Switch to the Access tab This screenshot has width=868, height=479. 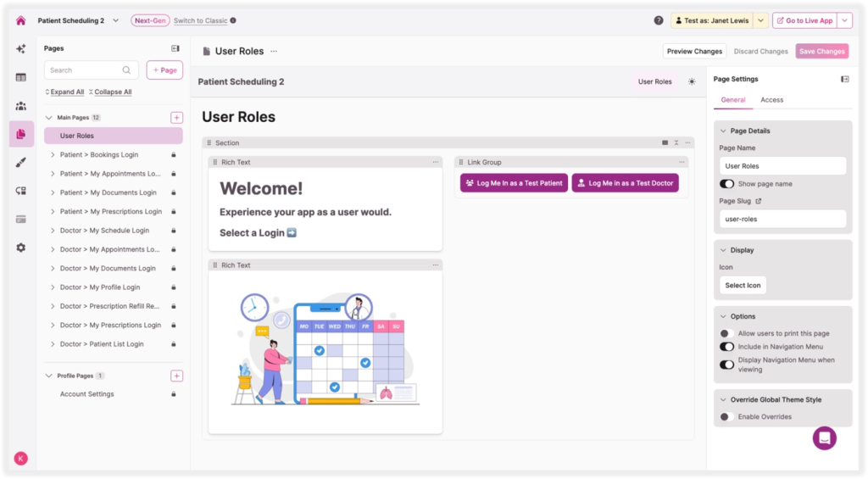point(771,100)
